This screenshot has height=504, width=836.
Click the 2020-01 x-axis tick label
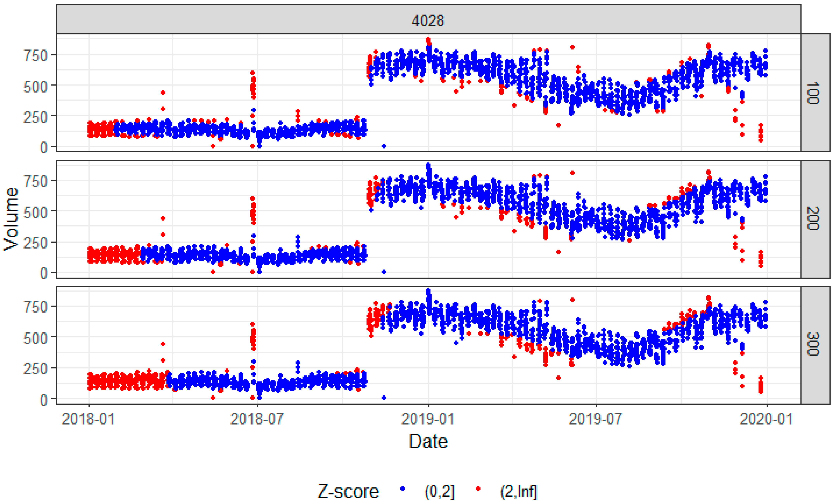click(766, 419)
